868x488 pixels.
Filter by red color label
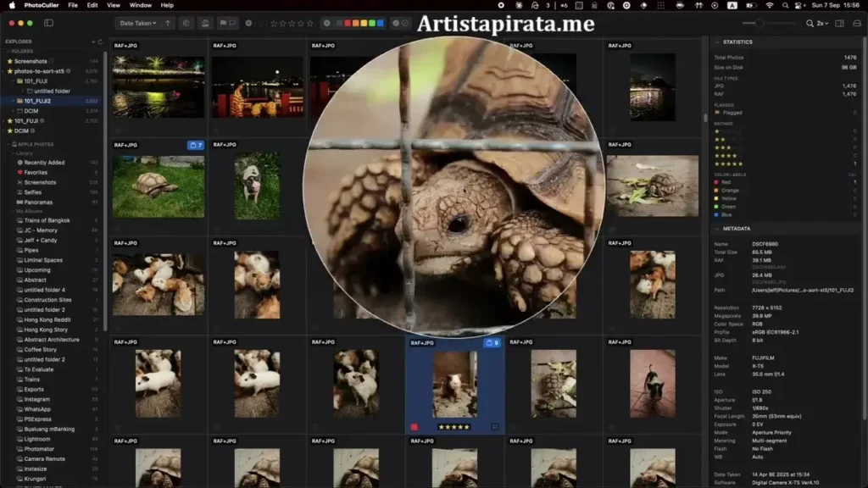point(348,23)
